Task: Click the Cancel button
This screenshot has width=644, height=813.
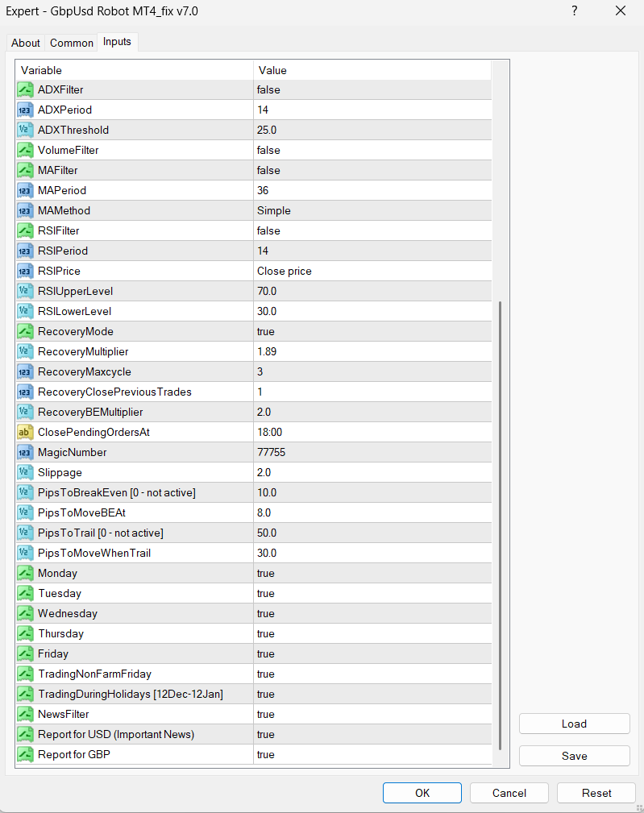Action: coord(509,793)
